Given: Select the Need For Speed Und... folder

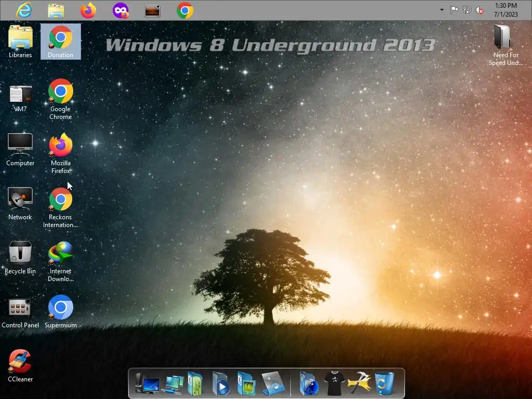Looking at the screenshot, I should point(506,45).
